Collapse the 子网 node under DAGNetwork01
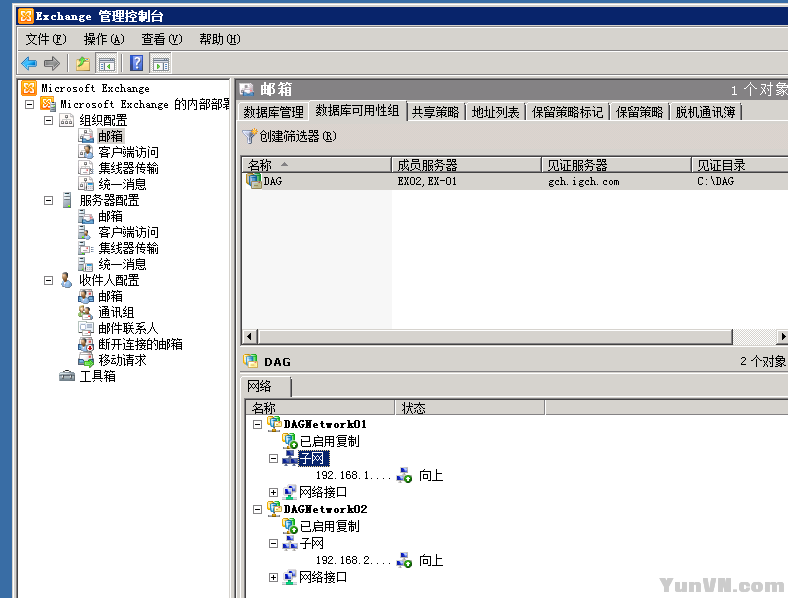 click(x=273, y=458)
